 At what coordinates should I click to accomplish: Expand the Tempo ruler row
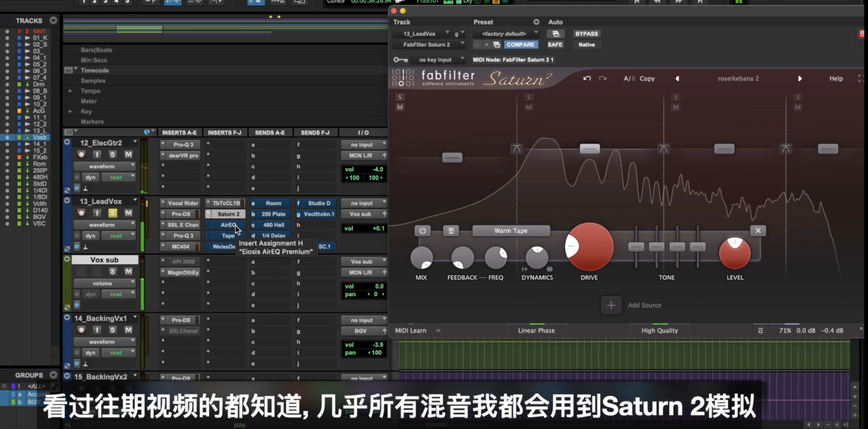(x=70, y=91)
